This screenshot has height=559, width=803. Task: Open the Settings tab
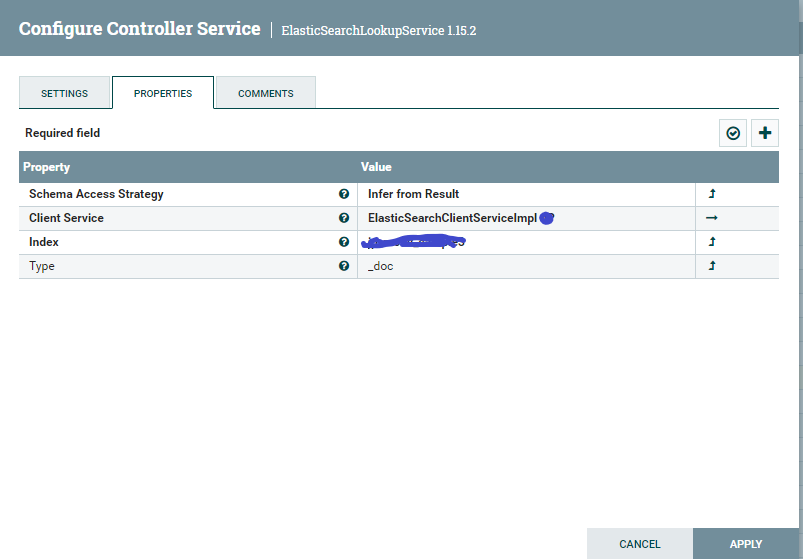point(65,93)
